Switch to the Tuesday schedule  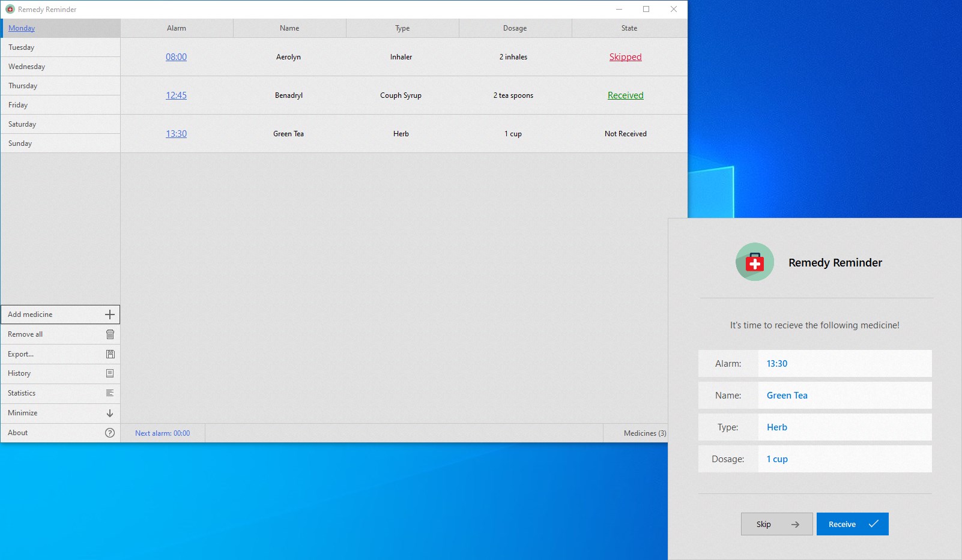pyautogui.click(x=22, y=47)
